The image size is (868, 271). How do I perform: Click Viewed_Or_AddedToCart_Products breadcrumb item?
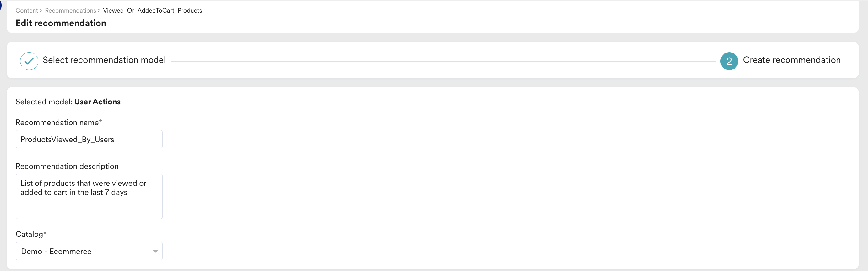[152, 10]
